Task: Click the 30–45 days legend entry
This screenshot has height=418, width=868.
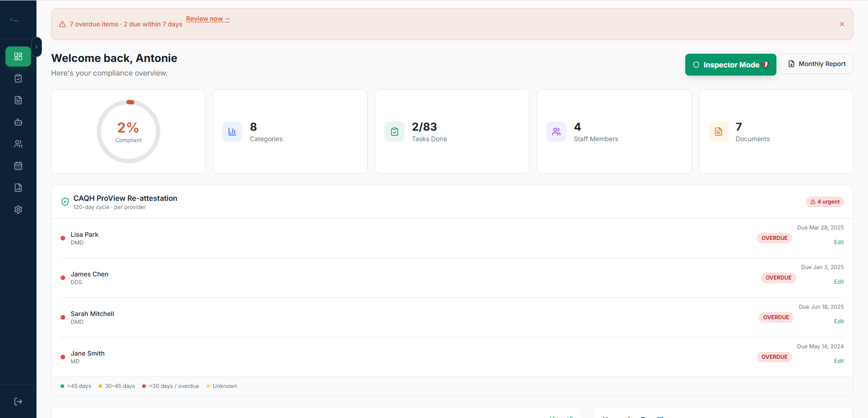Action: click(x=117, y=386)
